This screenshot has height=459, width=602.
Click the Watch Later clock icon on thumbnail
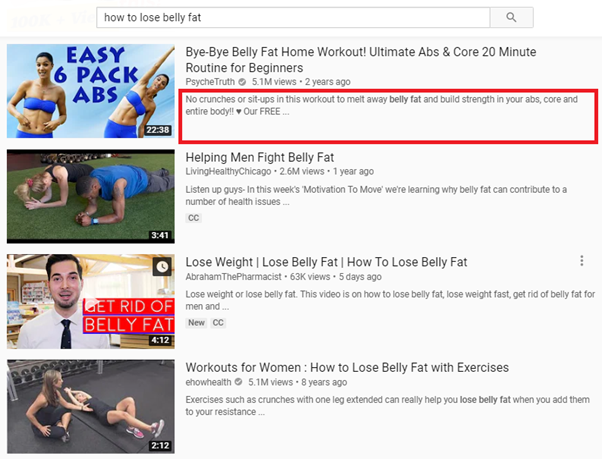click(x=162, y=267)
